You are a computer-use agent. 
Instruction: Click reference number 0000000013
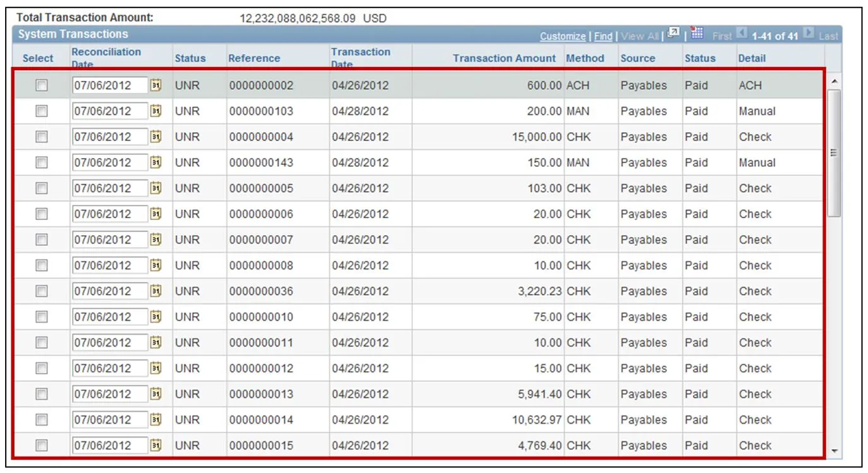(261, 394)
